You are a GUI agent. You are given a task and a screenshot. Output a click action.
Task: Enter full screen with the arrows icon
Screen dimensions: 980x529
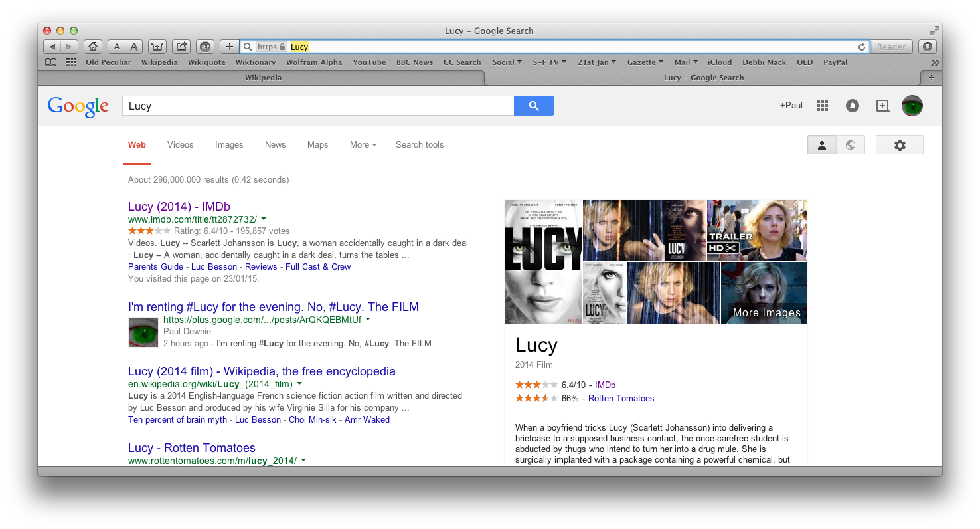[x=934, y=31]
